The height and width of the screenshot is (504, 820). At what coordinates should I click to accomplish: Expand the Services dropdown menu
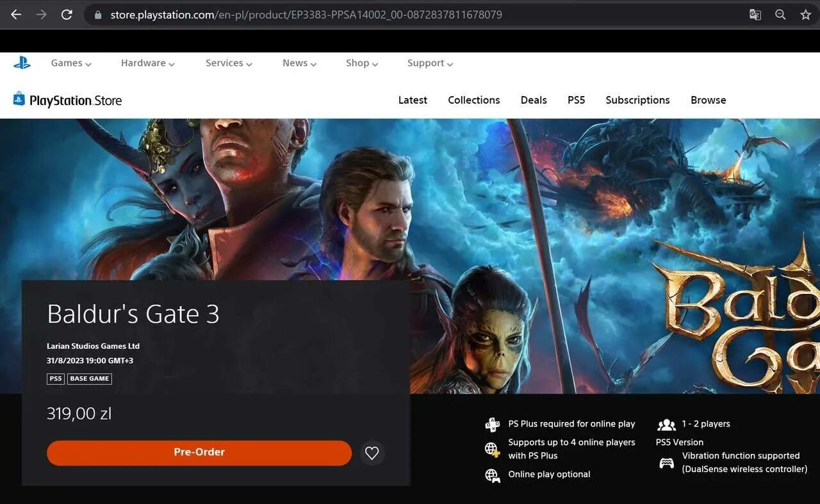point(229,63)
